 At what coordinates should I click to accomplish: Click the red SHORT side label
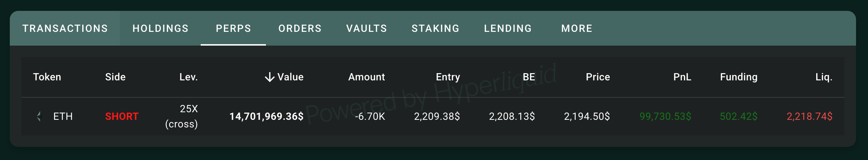122,117
